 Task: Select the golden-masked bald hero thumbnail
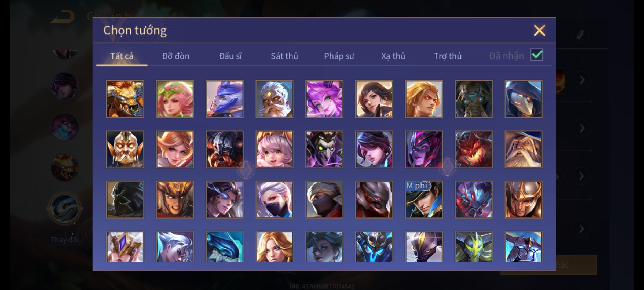[125, 149]
